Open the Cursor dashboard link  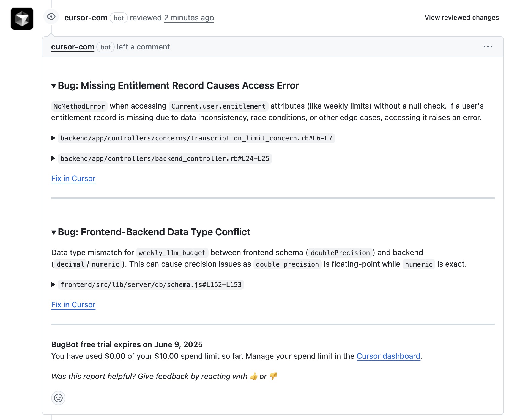(388, 356)
